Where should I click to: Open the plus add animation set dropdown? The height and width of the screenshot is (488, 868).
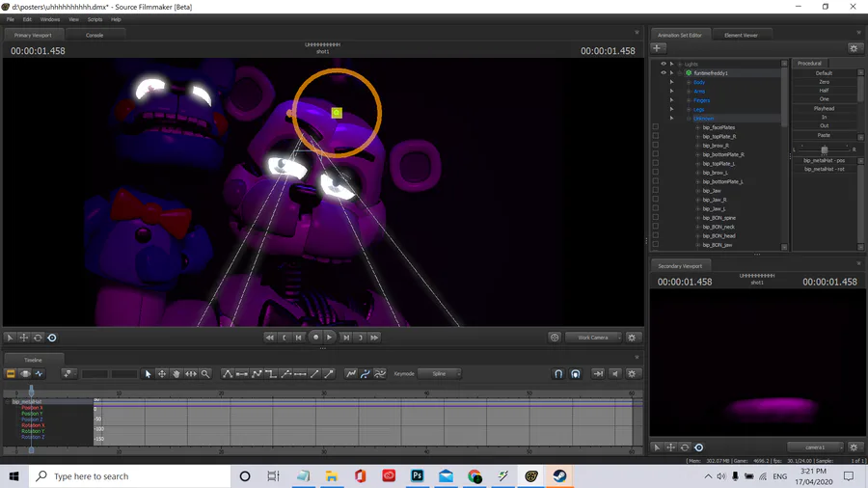point(657,48)
